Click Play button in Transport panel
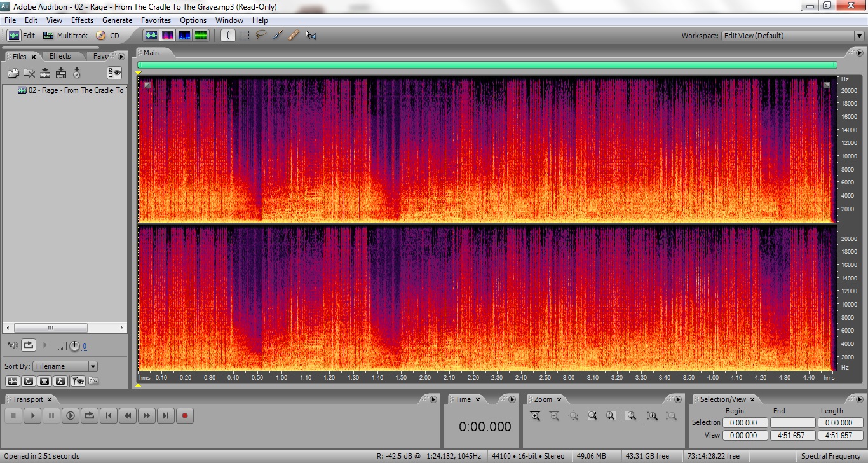This screenshot has height=463, width=868. [32, 416]
